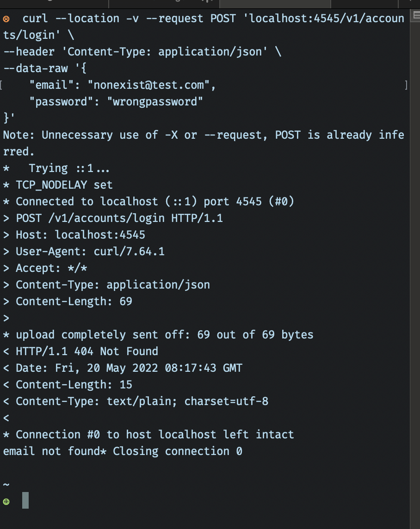This screenshot has height=529, width=420.
Task: Click the 'User-Agent: curl/7.64.1' header line
Action: pos(90,252)
